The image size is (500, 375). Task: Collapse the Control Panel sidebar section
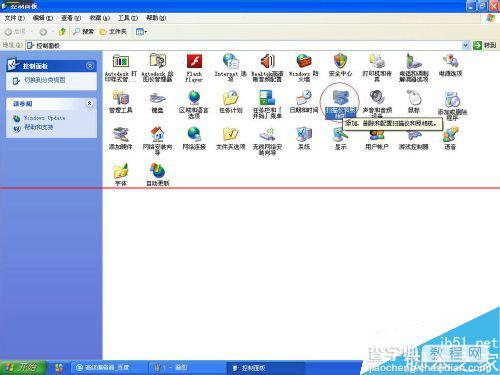click(x=90, y=66)
